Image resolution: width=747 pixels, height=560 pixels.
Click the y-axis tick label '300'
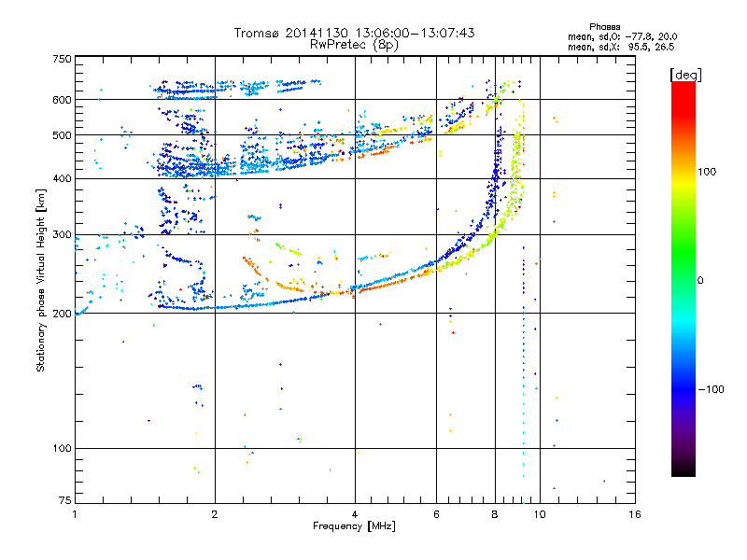pos(62,235)
